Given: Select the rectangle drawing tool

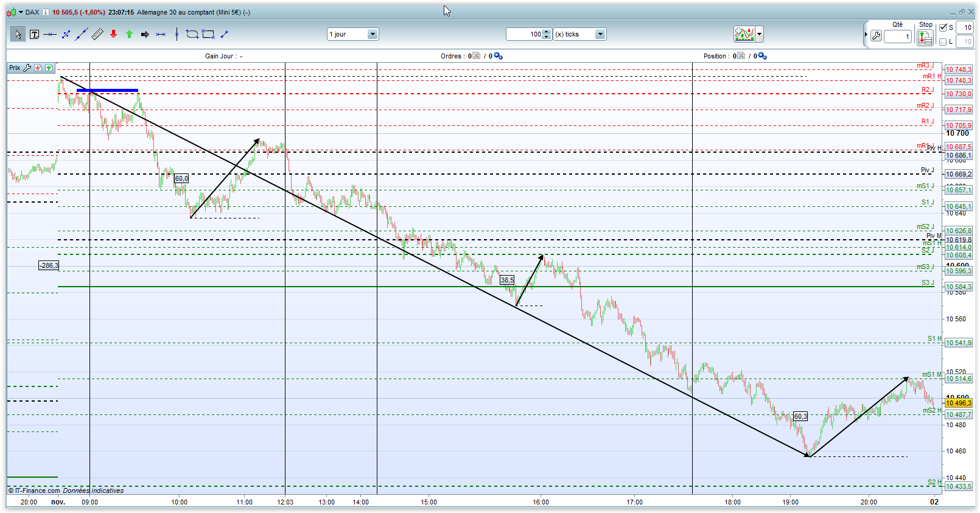Looking at the screenshot, I should tap(208, 35).
